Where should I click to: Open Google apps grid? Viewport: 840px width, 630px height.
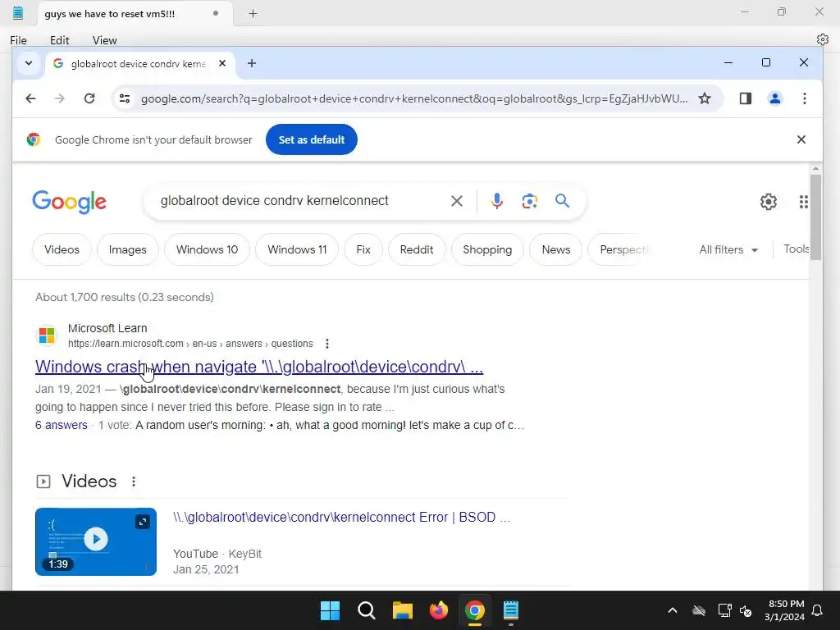803,202
